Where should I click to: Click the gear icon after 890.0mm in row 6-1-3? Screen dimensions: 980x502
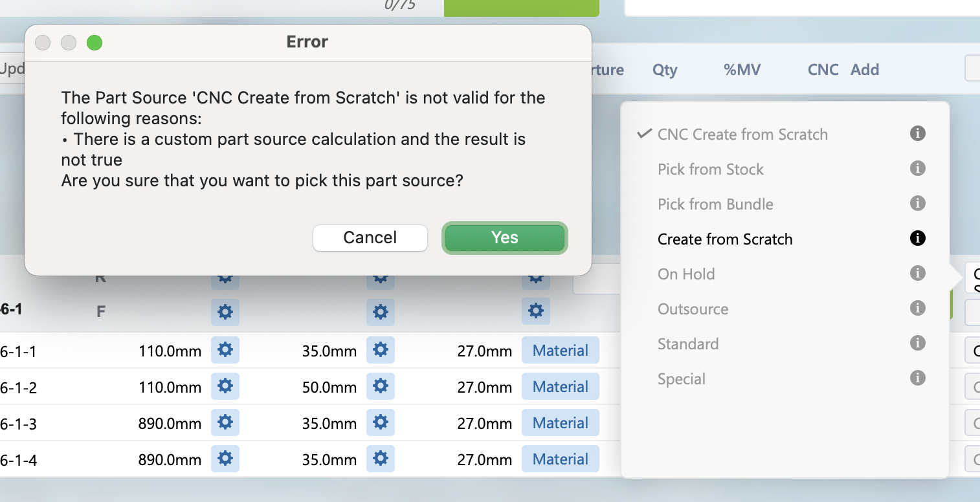(x=225, y=423)
